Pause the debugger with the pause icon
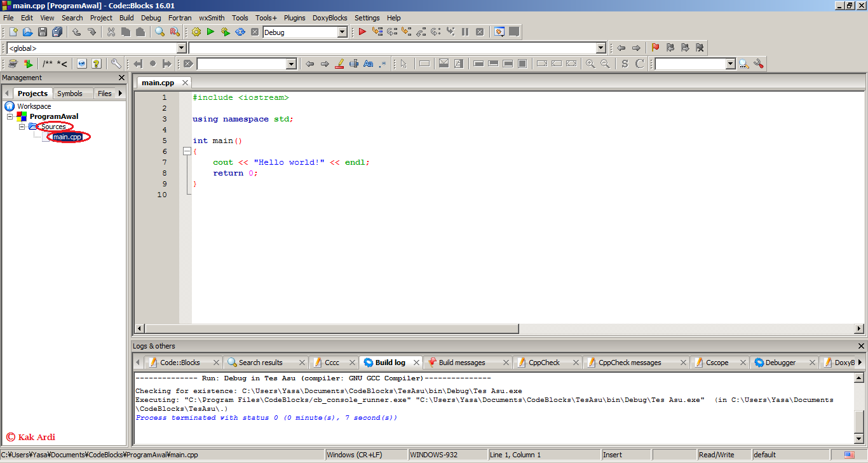This screenshot has height=463, width=868. pyautogui.click(x=466, y=31)
